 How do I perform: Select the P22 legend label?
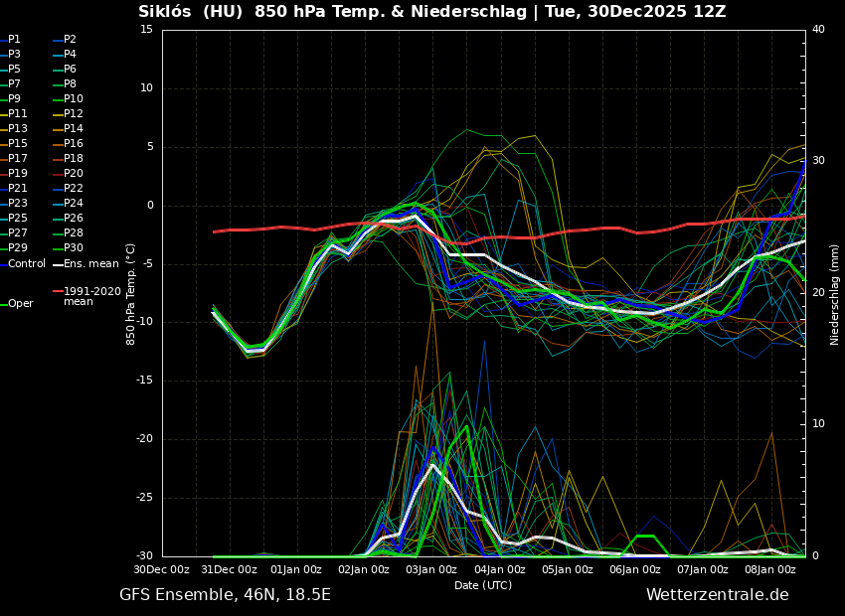[73, 189]
